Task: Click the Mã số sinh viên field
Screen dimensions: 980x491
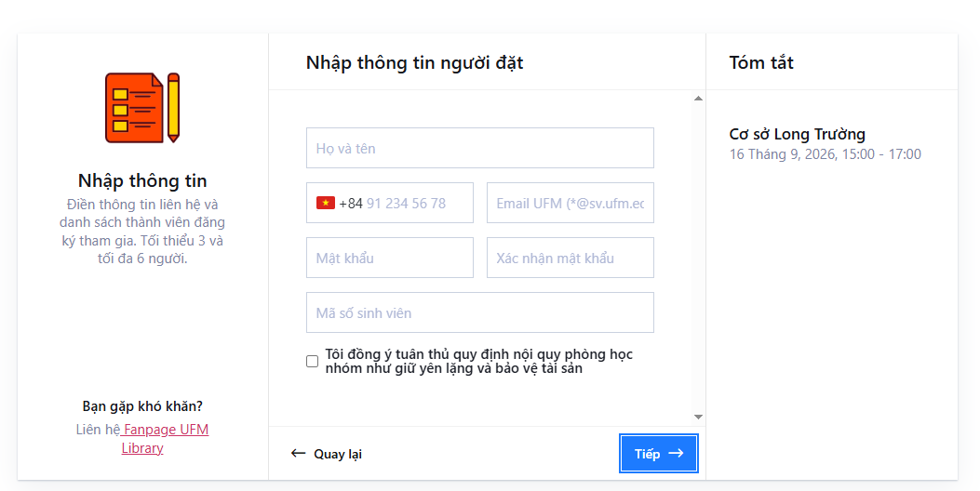Action: [x=480, y=312]
